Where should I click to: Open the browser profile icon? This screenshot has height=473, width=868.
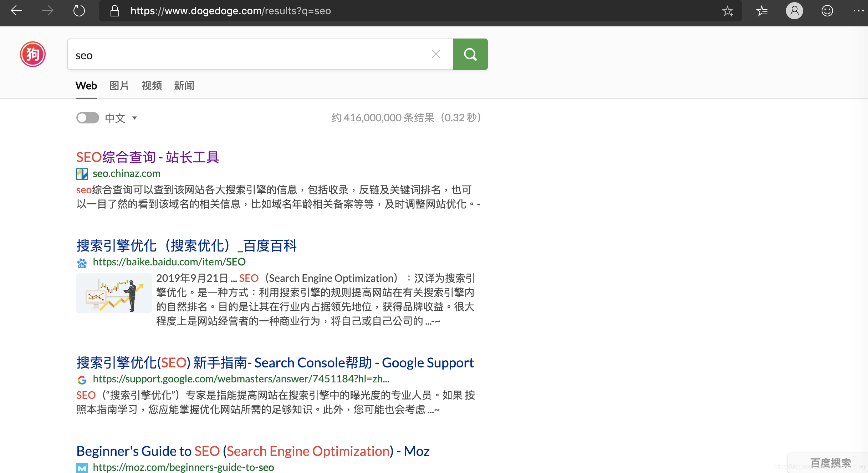pos(794,11)
